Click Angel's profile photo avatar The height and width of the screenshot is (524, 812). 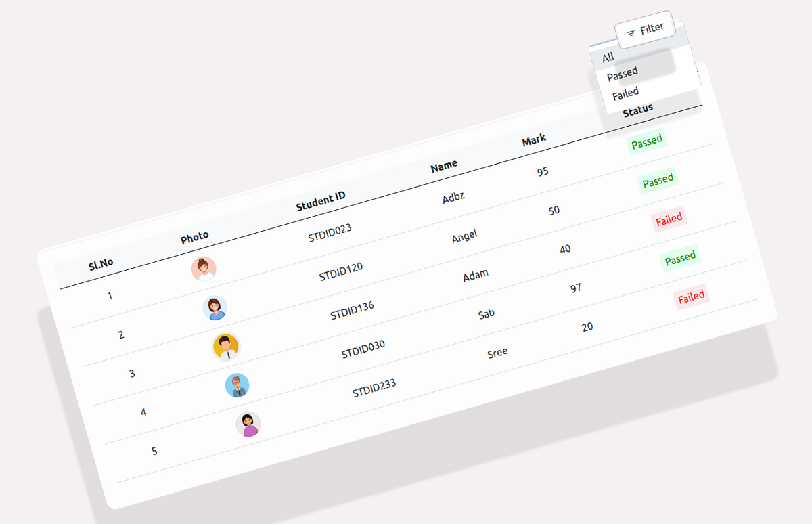[x=215, y=307]
